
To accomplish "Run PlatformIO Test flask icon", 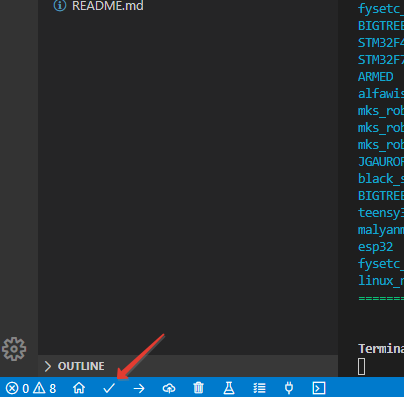I will click(x=229, y=388).
